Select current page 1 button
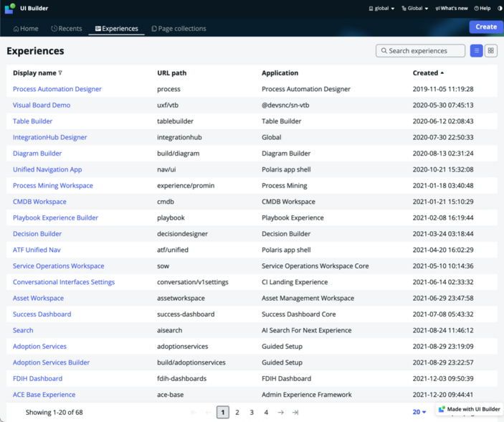The height and width of the screenshot is (422, 504). click(x=223, y=413)
